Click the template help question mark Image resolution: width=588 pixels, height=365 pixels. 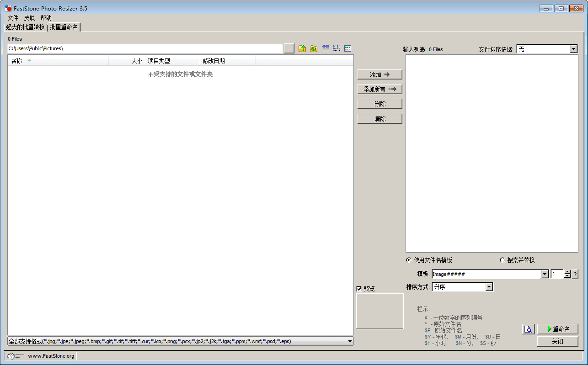pyautogui.click(x=575, y=274)
